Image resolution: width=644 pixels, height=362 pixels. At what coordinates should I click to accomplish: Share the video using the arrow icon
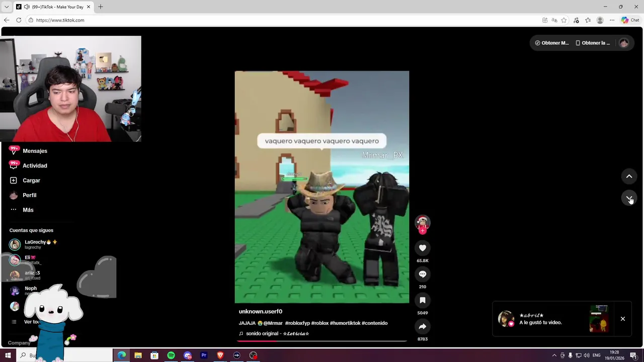click(x=423, y=326)
